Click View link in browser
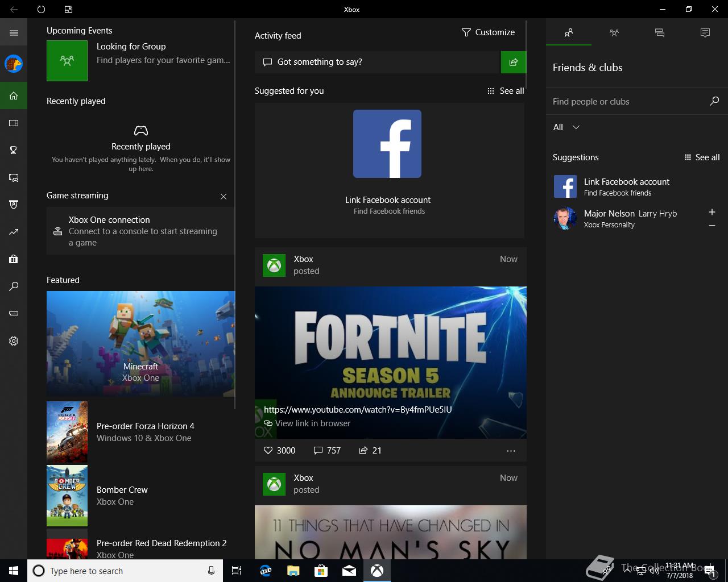 tap(307, 423)
